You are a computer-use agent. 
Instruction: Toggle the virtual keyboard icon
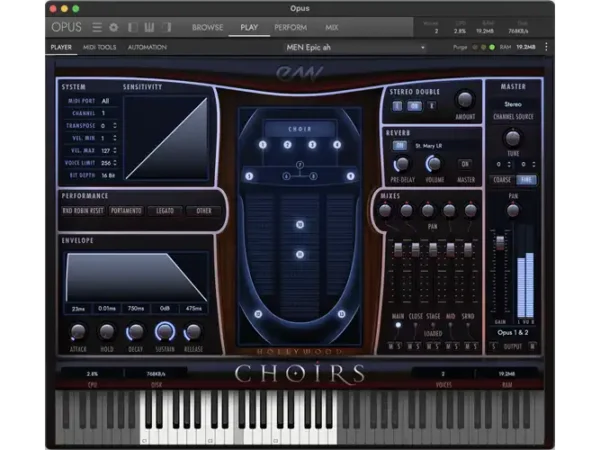149,27
